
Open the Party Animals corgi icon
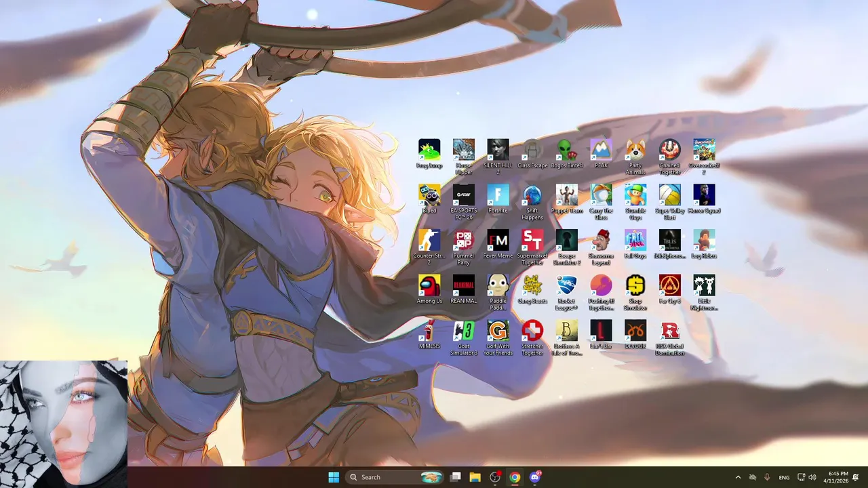(635, 157)
